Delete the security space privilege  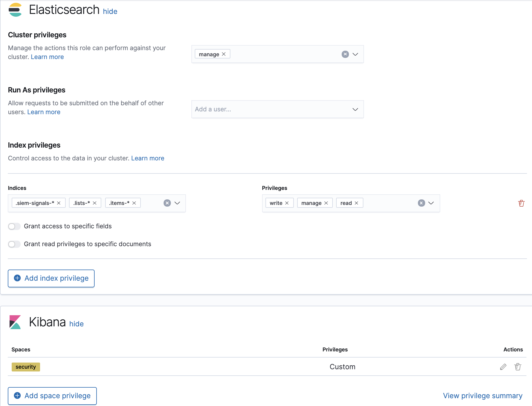(x=518, y=367)
